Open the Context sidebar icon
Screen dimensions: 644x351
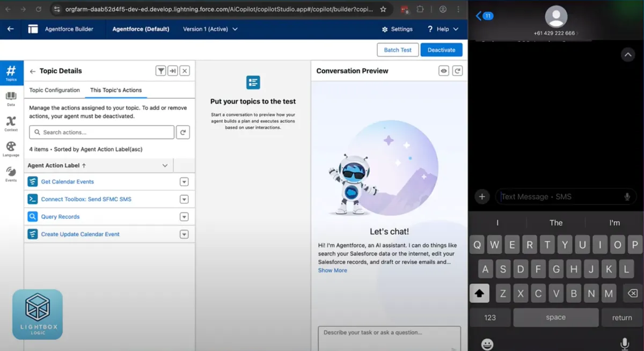coord(11,123)
